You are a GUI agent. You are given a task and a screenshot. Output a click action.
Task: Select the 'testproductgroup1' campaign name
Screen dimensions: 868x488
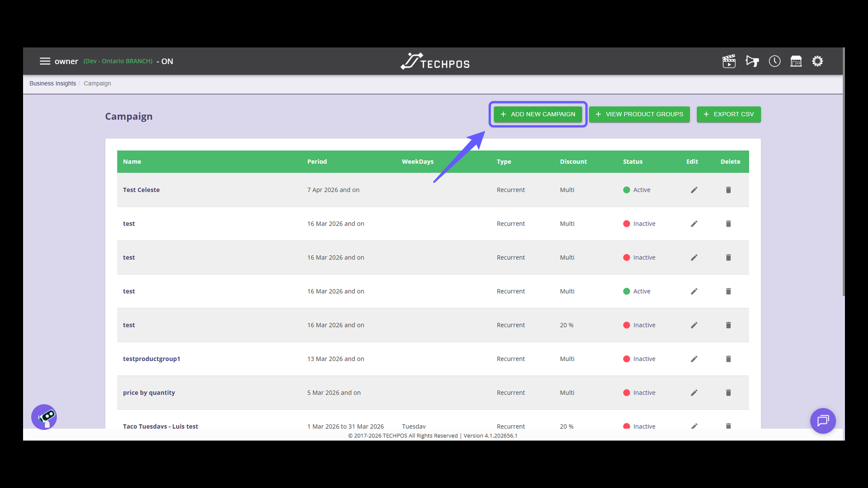tap(151, 359)
